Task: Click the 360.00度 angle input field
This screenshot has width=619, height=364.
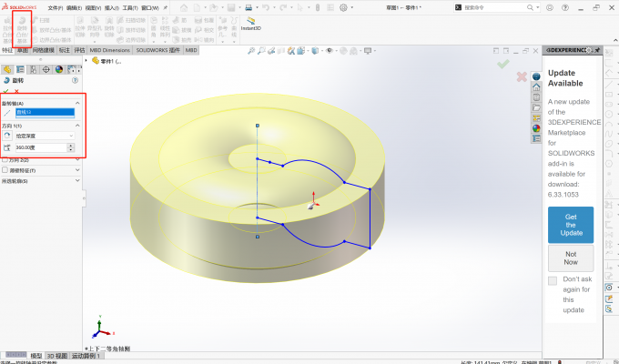Action: pyautogui.click(x=41, y=147)
